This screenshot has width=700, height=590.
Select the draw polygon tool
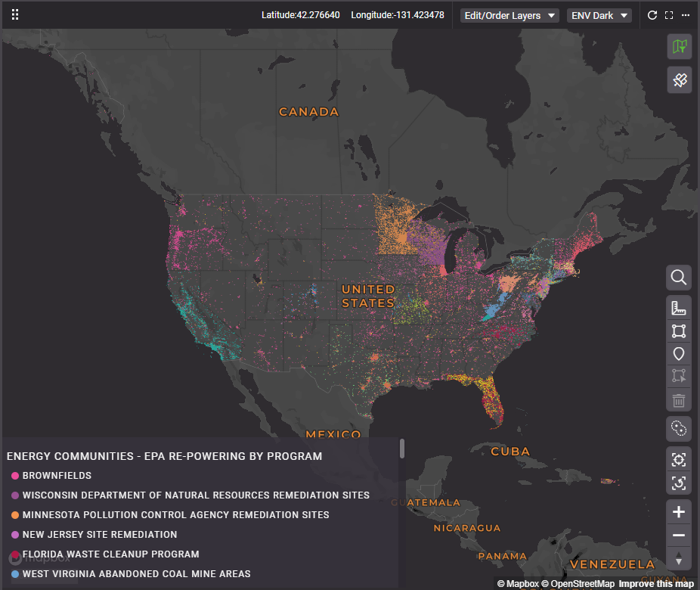pos(679,331)
